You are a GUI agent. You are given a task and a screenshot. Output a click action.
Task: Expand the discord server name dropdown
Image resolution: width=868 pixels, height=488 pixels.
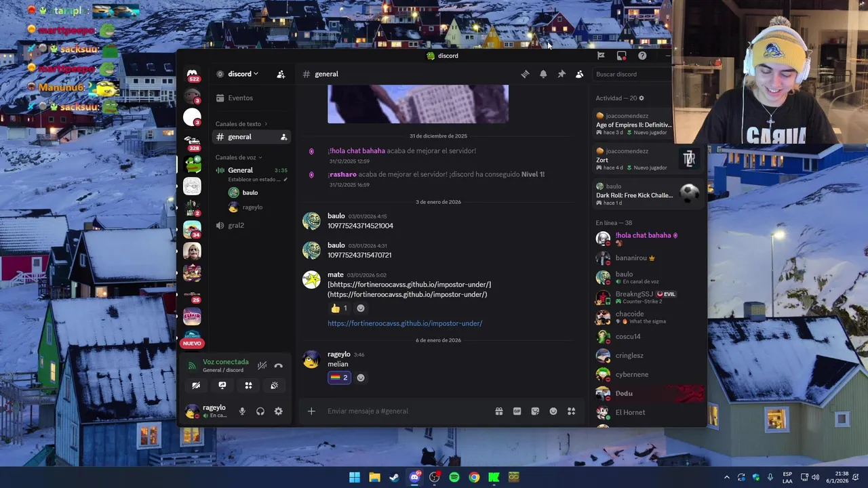click(243, 74)
